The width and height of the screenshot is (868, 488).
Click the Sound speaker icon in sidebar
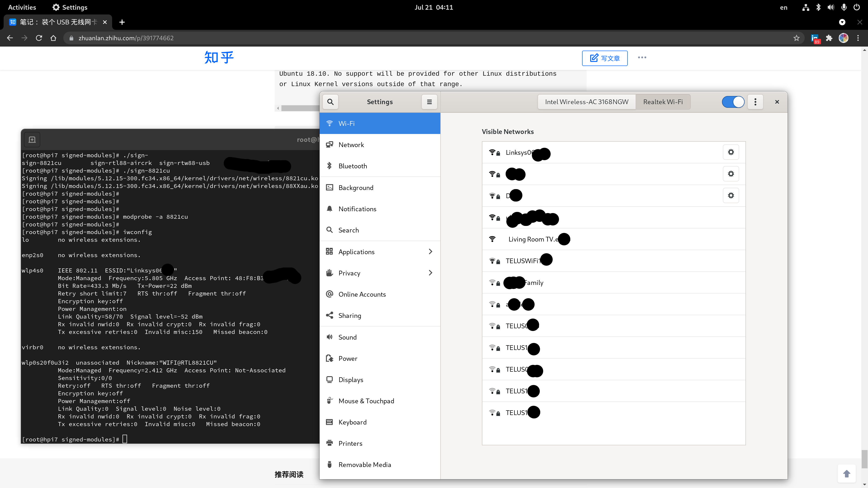point(330,337)
